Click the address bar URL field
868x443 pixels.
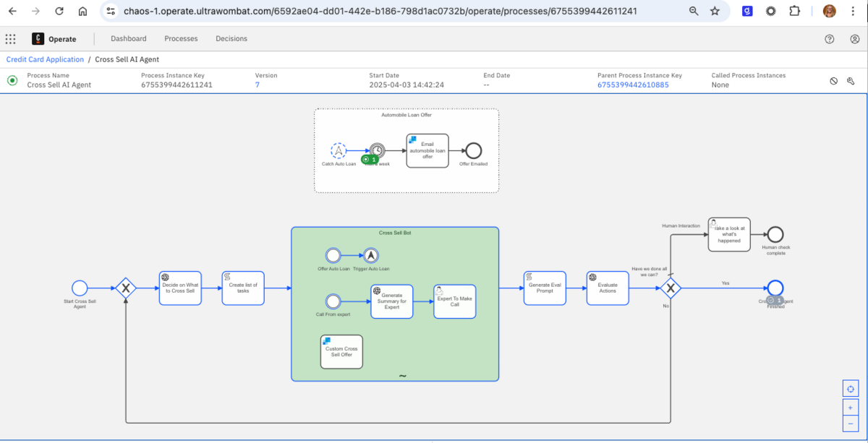380,11
